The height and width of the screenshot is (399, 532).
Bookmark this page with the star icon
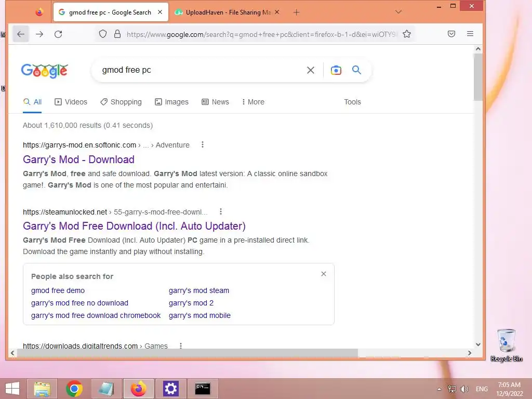(407, 34)
